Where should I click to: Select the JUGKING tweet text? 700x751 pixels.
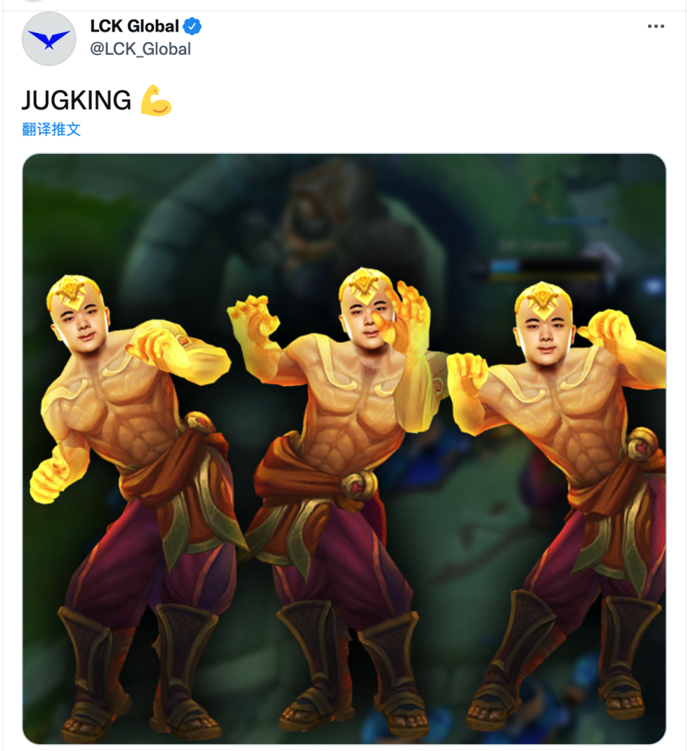(x=76, y=100)
